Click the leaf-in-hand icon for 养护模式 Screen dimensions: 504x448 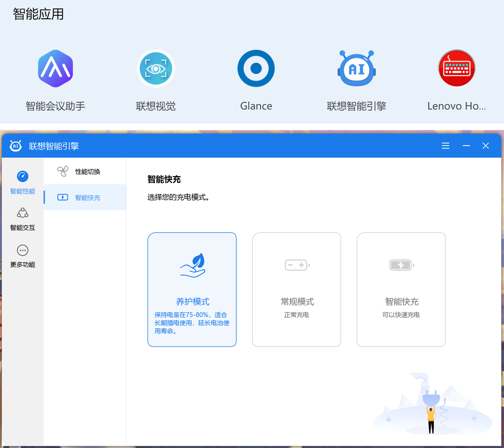193,265
